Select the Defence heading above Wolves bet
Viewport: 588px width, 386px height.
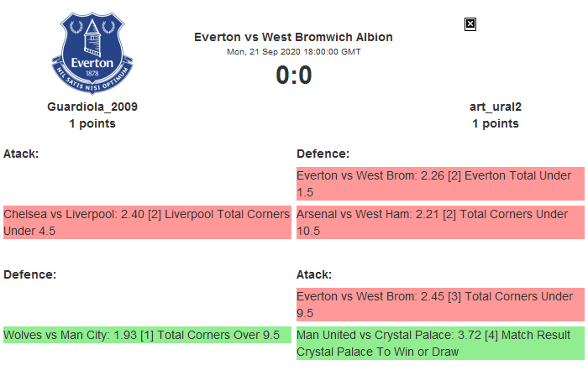pyautogui.click(x=29, y=274)
